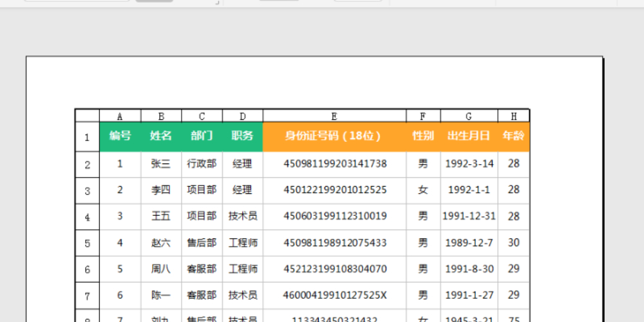
Task: Select birth date 1992-3-14
Action: tap(469, 164)
